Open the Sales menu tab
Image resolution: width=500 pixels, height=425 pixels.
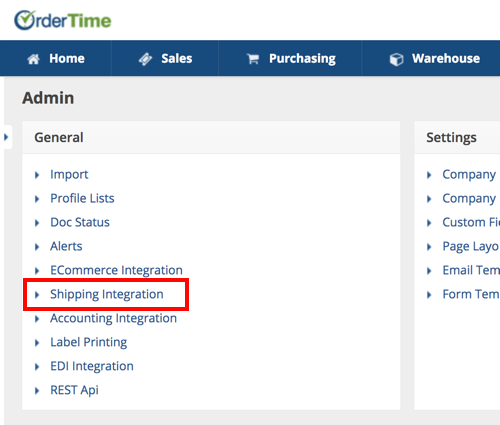click(165, 58)
